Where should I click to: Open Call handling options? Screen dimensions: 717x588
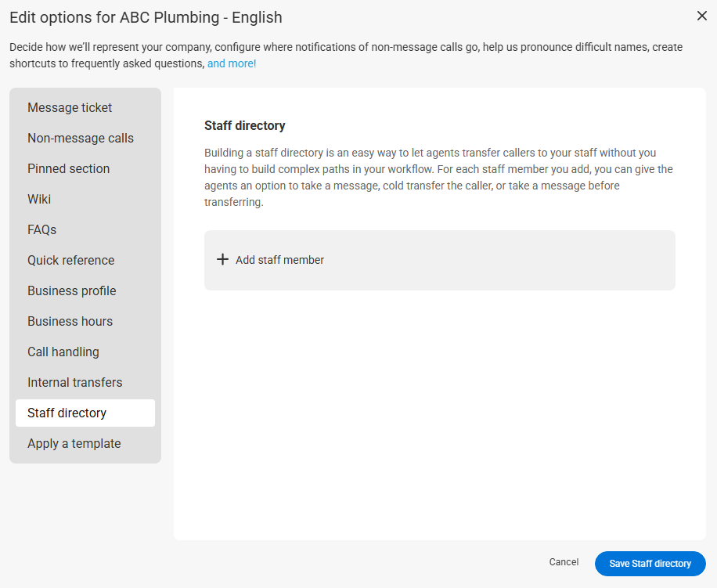[x=63, y=352]
